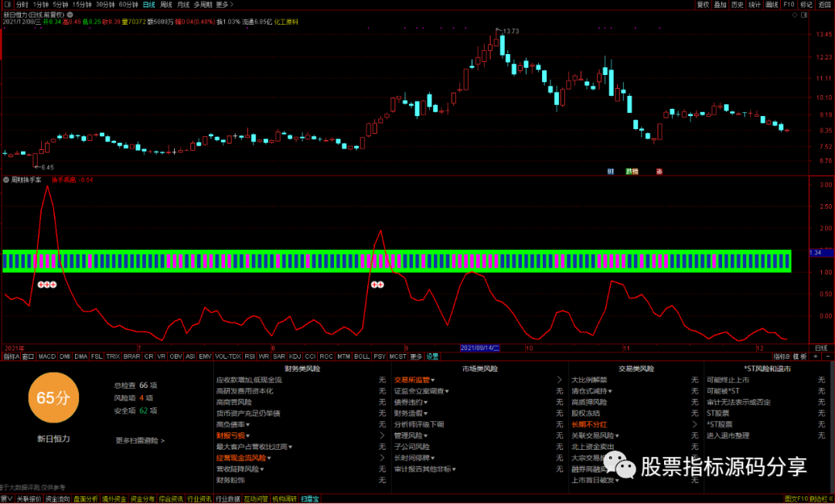Switch to 30分钟 timeframe
This screenshot has width=835, height=504.
point(105,5)
